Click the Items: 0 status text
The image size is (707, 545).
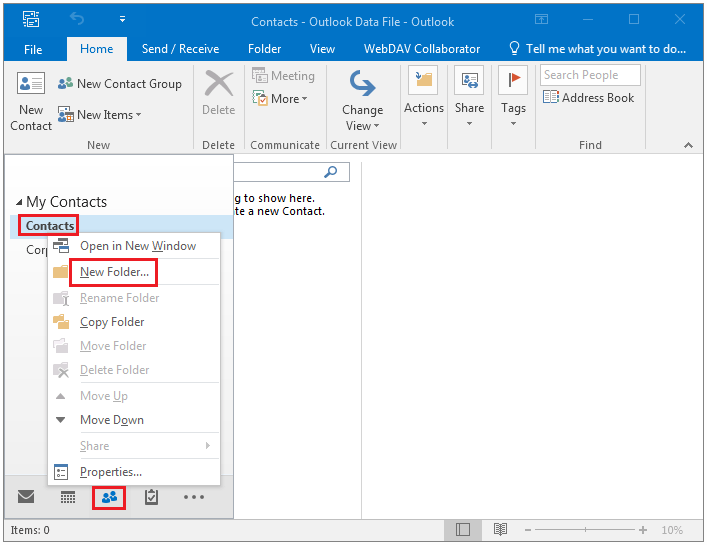(x=30, y=530)
